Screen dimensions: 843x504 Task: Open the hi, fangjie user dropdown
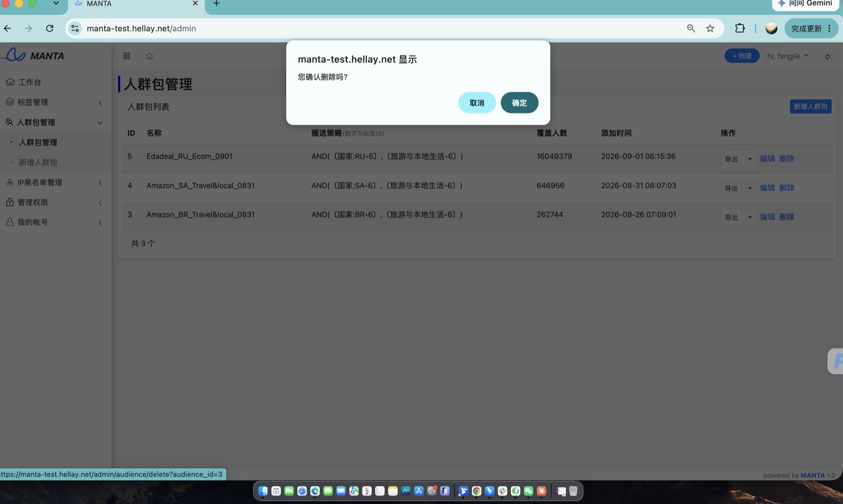coord(787,56)
